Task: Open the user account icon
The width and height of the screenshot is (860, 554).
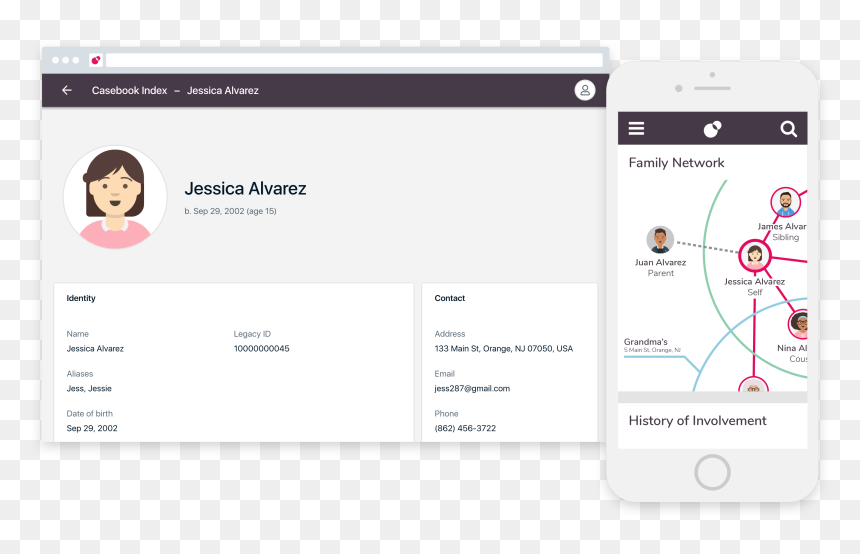Action: 585,90
